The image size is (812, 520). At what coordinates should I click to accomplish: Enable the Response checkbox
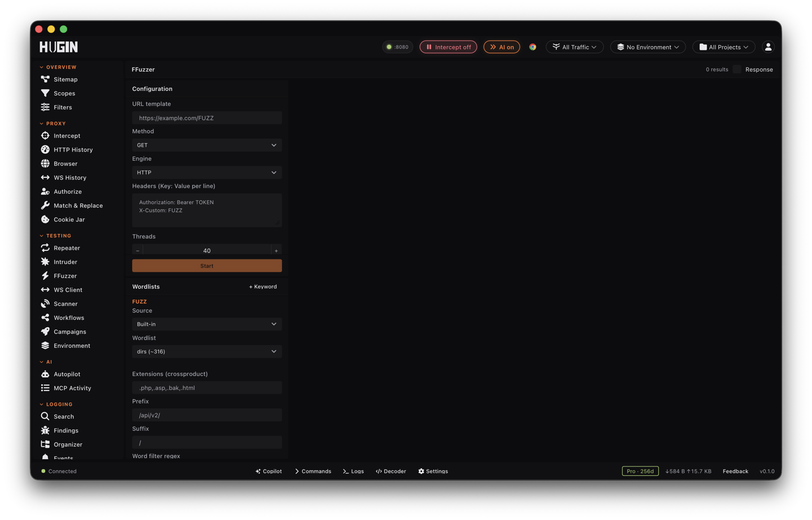pyautogui.click(x=737, y=69)
